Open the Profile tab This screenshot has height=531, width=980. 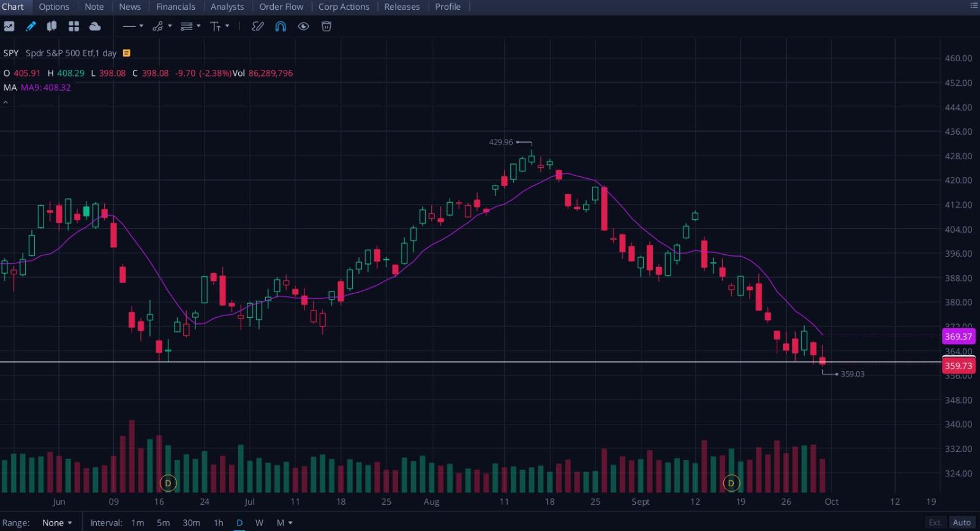click(x=448, y=7)
